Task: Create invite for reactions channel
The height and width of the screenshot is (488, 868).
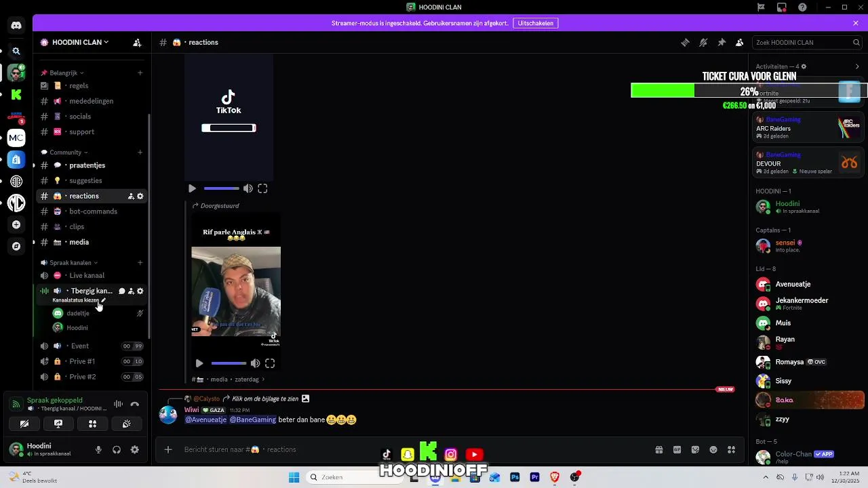Action: [x=131, y=196]
